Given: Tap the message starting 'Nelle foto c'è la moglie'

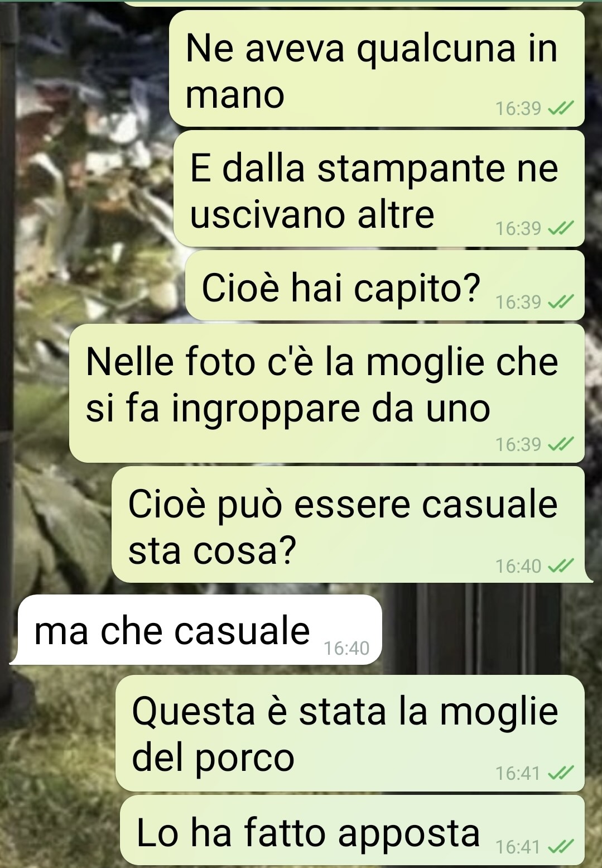Looking at the screenshot, I should click(327, 394).
